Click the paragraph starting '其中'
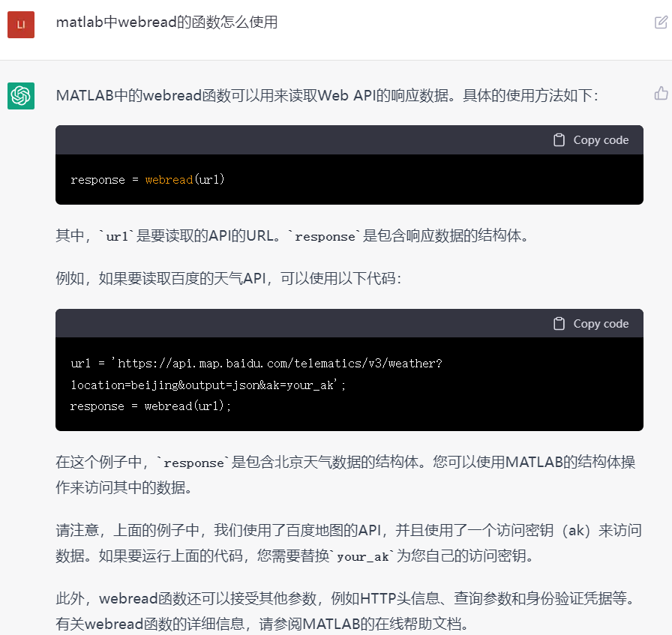This screenshot has height=635, width=672. click(x=292, y=235)
